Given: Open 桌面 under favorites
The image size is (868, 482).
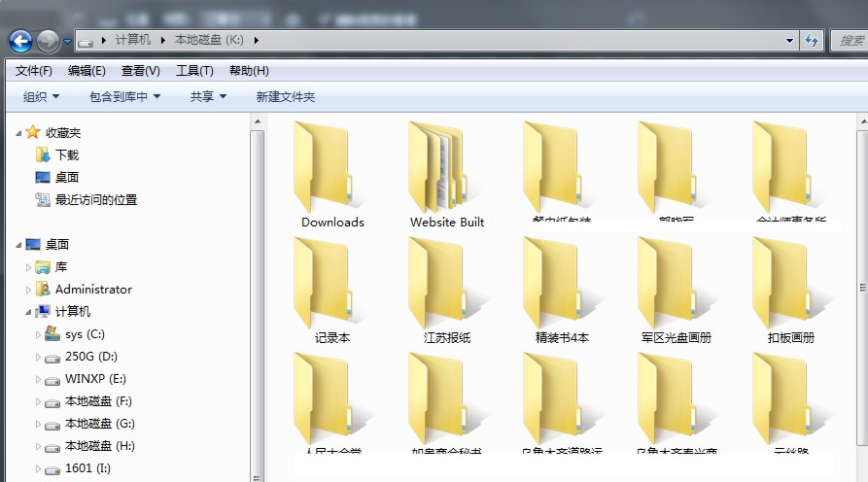Looking at the screenshot, I should [67, 178].
